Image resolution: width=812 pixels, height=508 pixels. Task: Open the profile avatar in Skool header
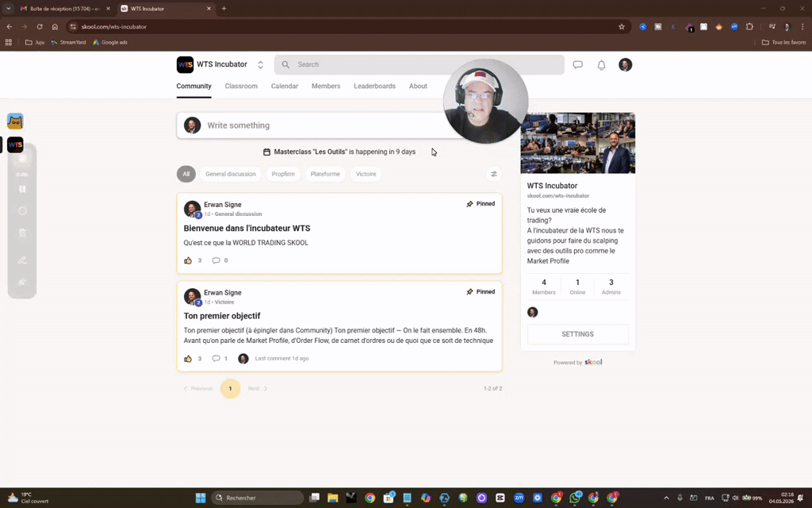pos(625,65)
